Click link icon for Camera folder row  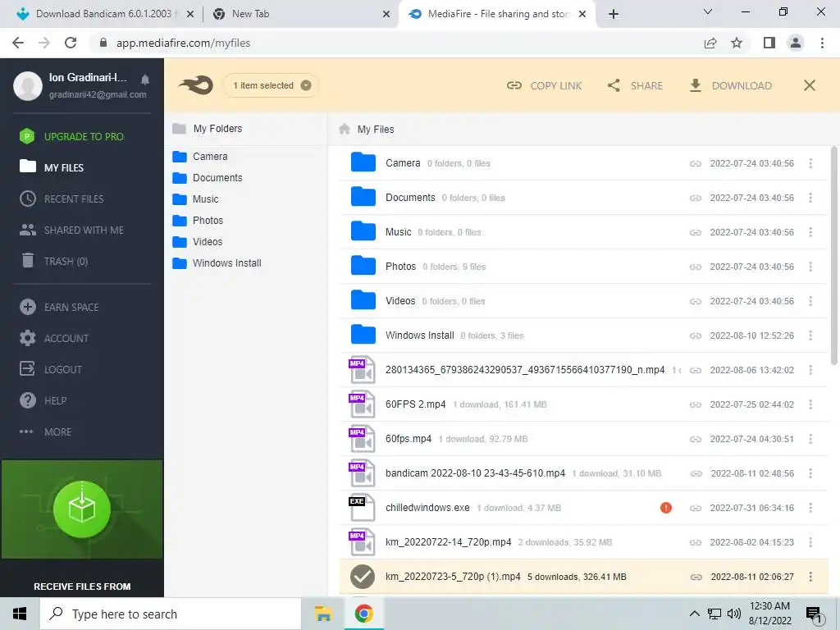click(x=696, y=163)
